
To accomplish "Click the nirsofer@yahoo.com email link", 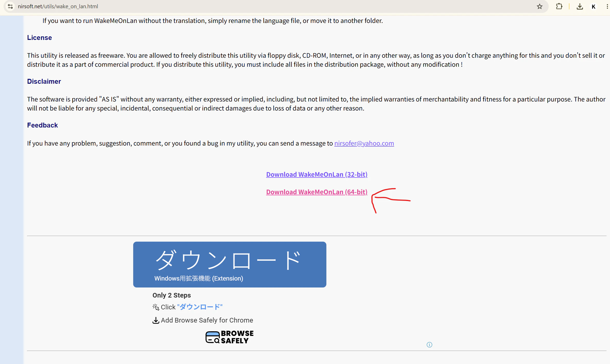I will [364, 143].
